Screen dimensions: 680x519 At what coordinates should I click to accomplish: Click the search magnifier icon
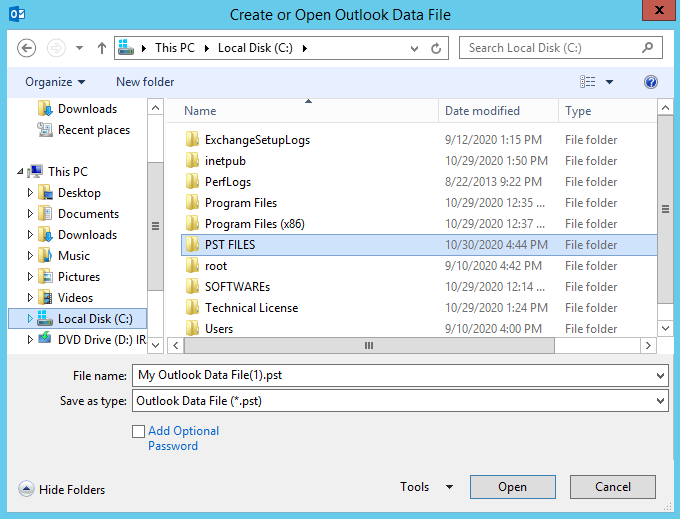[x=648, y=48]
